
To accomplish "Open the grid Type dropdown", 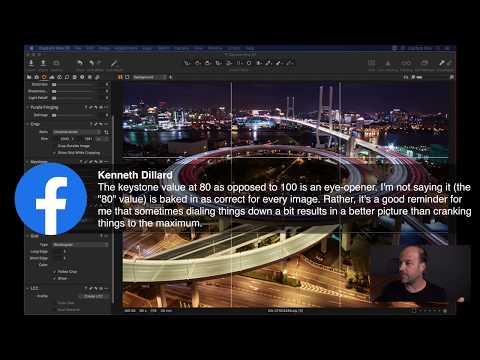I will 81,245.
